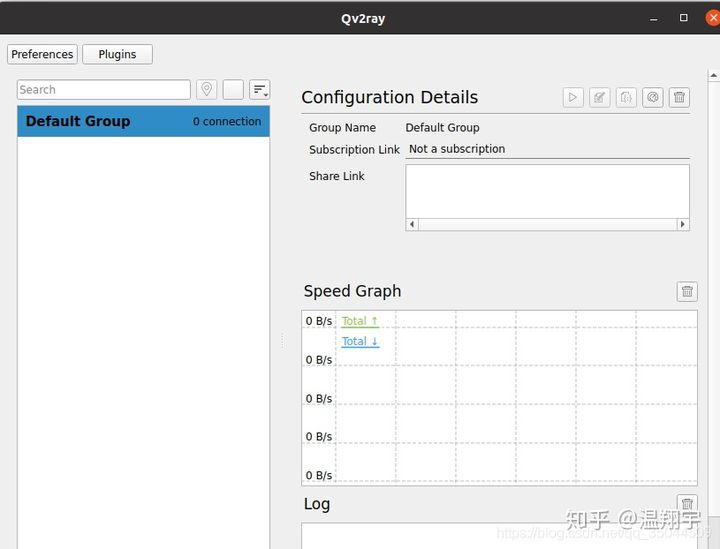Click the right panel scroll up arrow
Screen dimensions: 720x549
click(x=714, y=75)
